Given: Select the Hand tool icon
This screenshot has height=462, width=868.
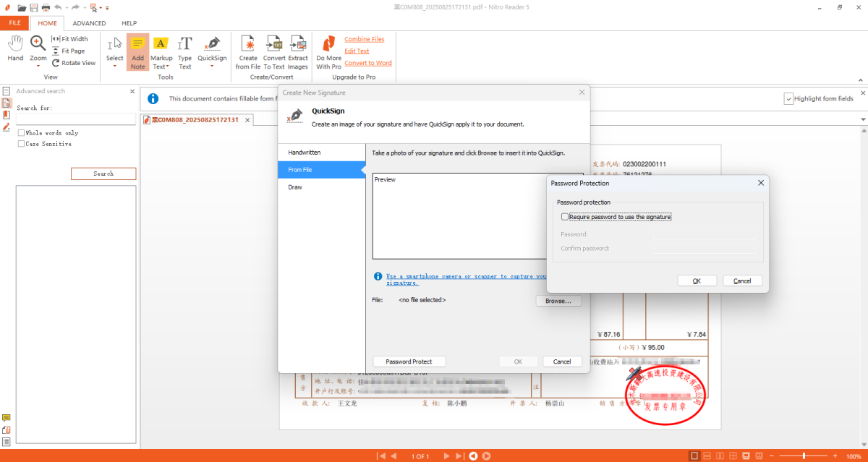Looking at the screenshot, I should pyautogui.click(x=15, y=43).
